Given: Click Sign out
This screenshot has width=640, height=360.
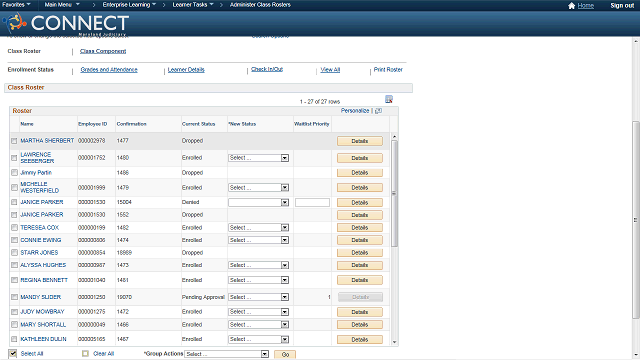Looking at the screenshot, I should coord(622,5).
